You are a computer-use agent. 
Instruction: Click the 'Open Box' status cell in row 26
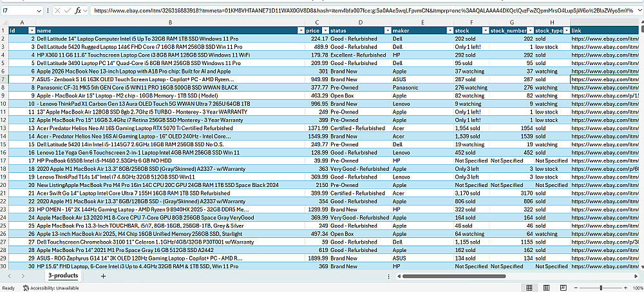click(360, 234)
